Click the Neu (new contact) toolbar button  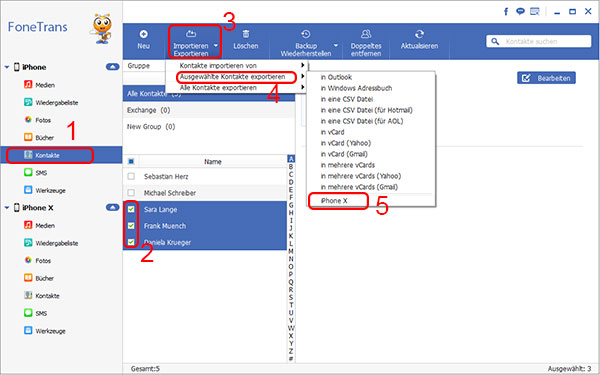click(x=143, y=41)
